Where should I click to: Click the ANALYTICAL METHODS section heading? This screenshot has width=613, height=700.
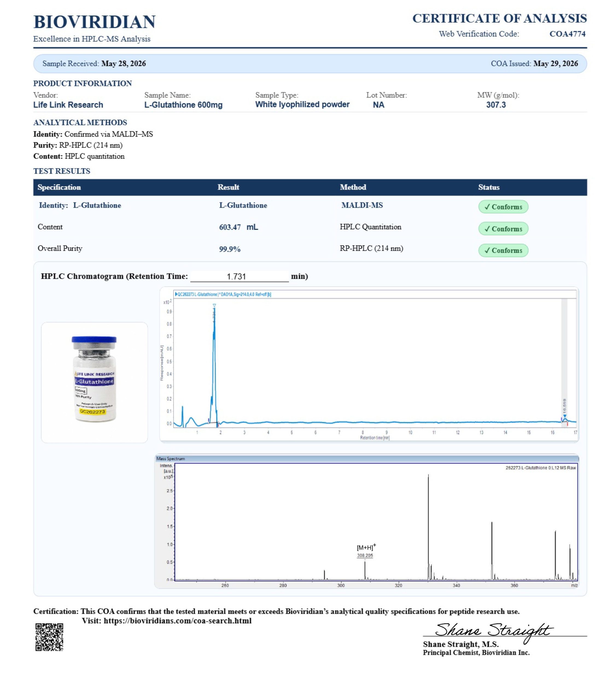pos(80,122)
